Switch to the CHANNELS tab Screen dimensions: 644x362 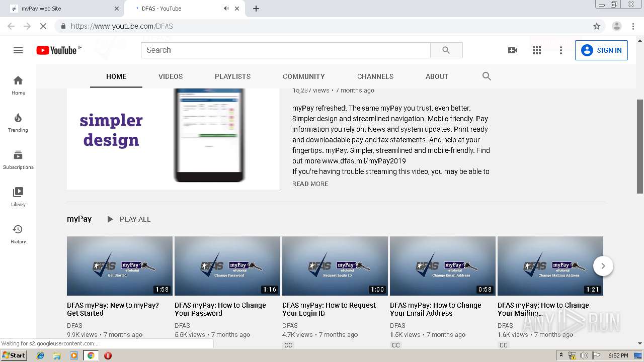coord(375,76)
